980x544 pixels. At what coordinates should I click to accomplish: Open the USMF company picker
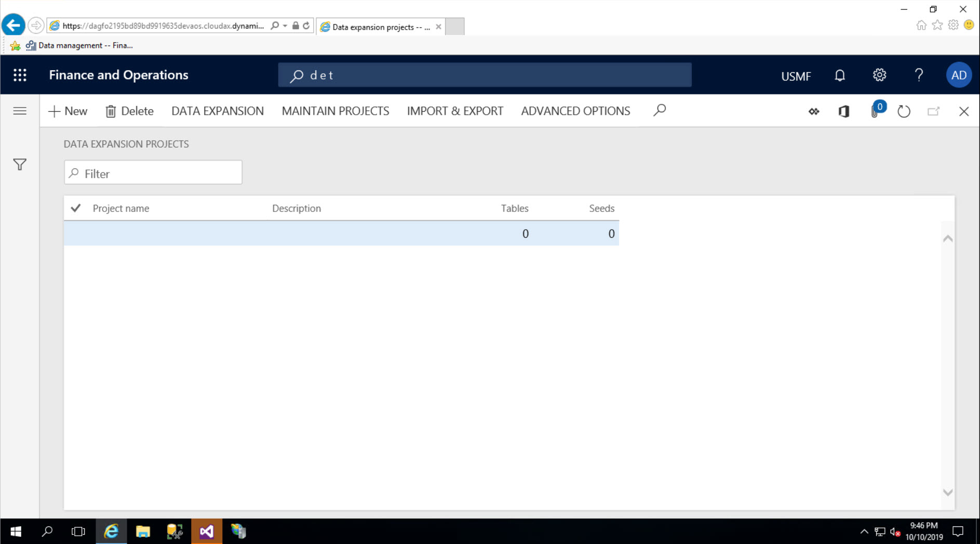pos(796,76)
